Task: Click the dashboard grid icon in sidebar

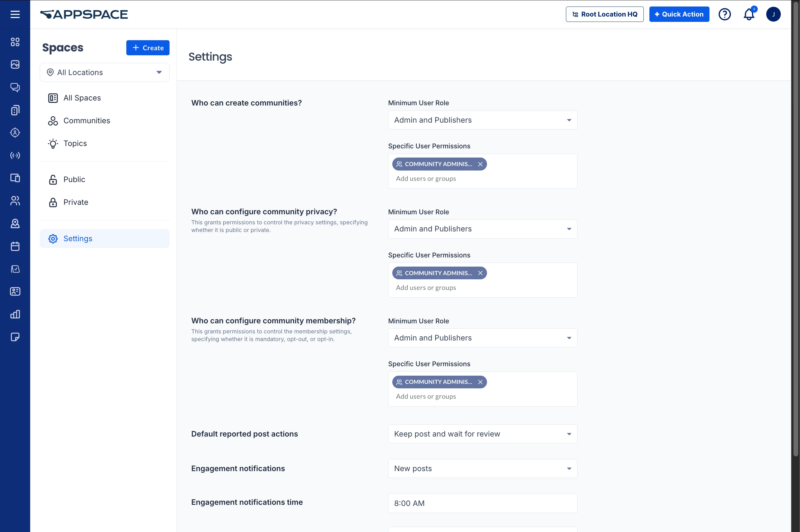Action: pyautogui.click(x=15, y=42)
